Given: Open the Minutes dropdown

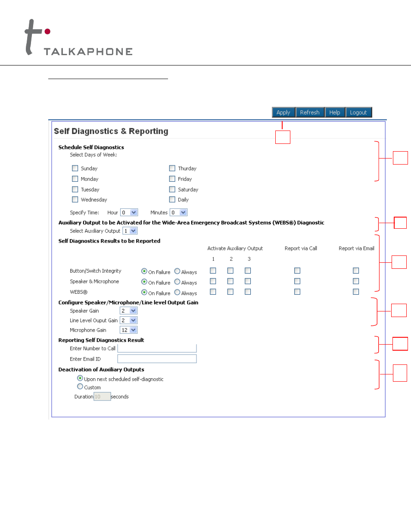Looking at the screenshot, I should point(179,212).
